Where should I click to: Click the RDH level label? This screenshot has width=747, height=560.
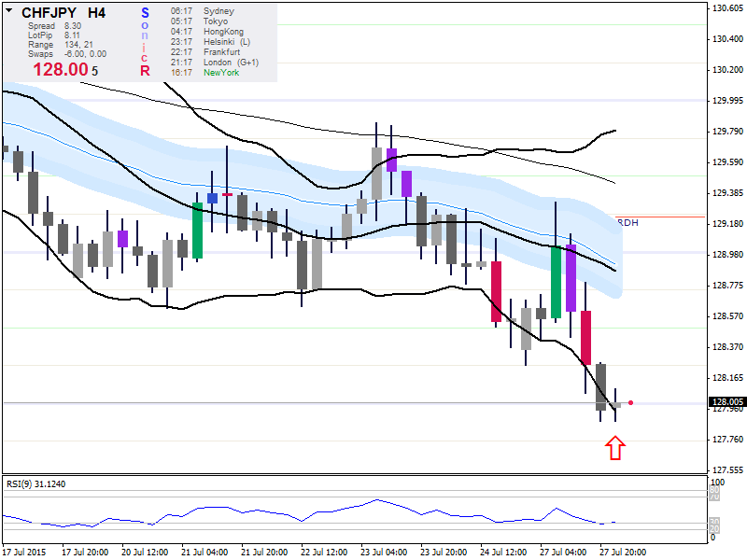pos(627,222)
